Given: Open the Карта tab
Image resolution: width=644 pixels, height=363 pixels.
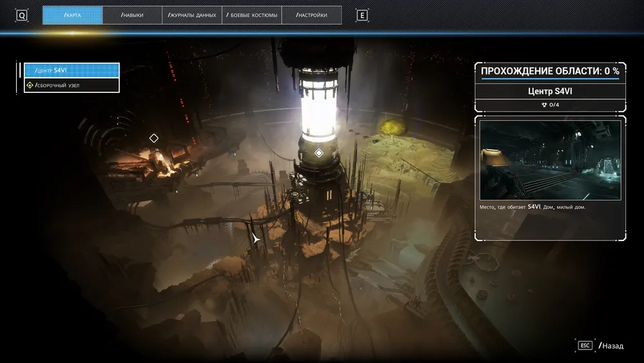Looking at the screenshot, I should tap(72, 15).
